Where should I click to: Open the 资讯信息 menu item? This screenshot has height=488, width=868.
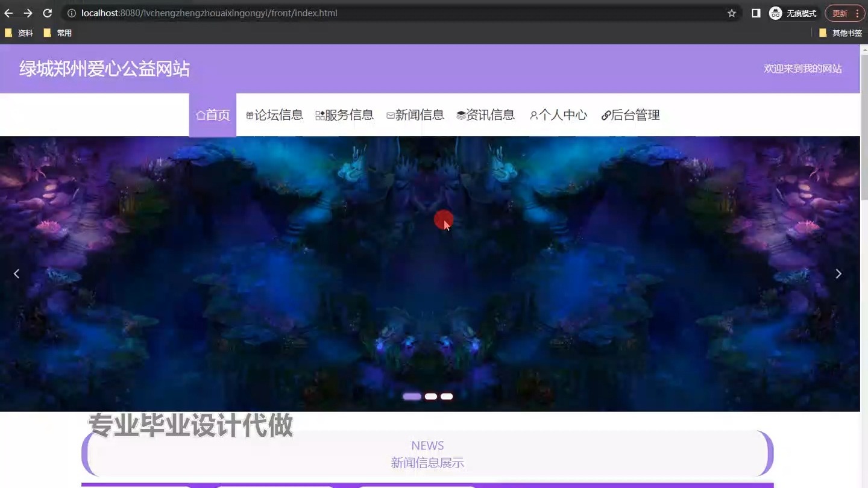click(x=486, y=115)
